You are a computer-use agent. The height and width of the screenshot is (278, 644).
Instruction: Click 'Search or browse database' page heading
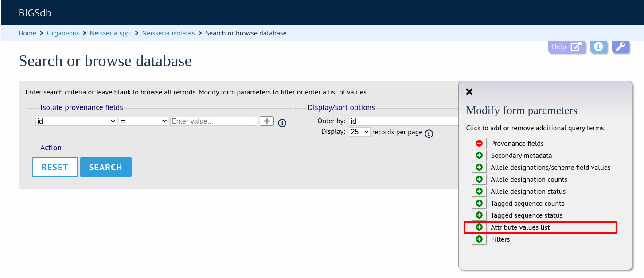click(x=105, y=61)
